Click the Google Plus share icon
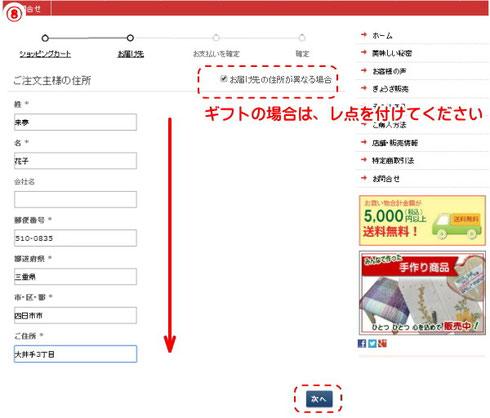The width and height of the screenshot is (490, 418). coord(382,343)
